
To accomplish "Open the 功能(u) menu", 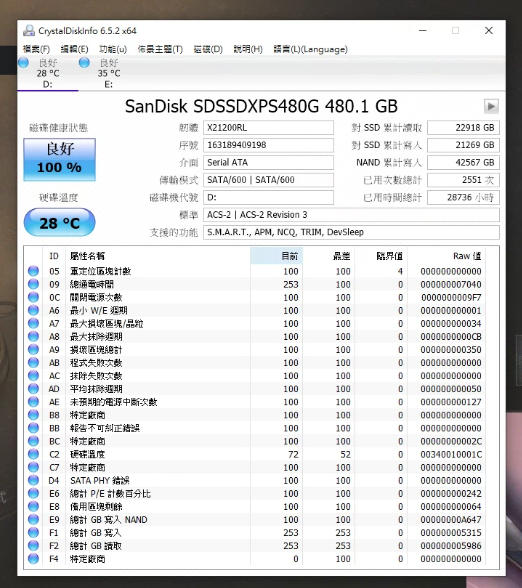I will [113, 49].
